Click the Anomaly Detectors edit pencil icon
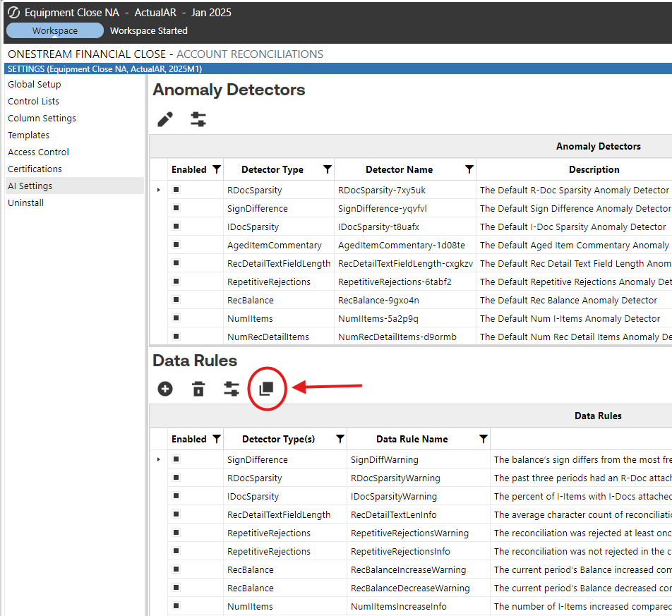 click(165, 119)
